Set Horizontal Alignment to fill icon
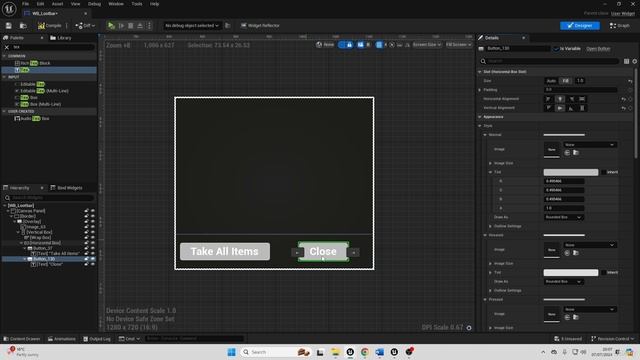Viewport: 640px width, 360px height. (x=582, y=99)
